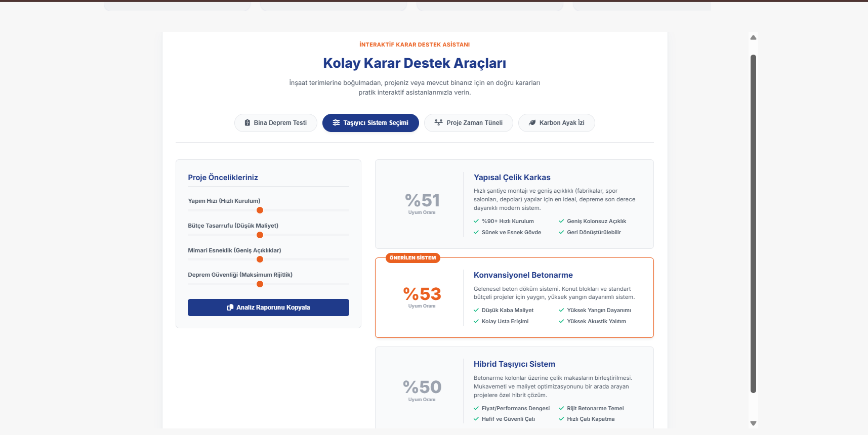Click the timeline icon on Proje Zaman Tüneli
The width and height of the screenshot is (868, 435).
pos(439,123)
